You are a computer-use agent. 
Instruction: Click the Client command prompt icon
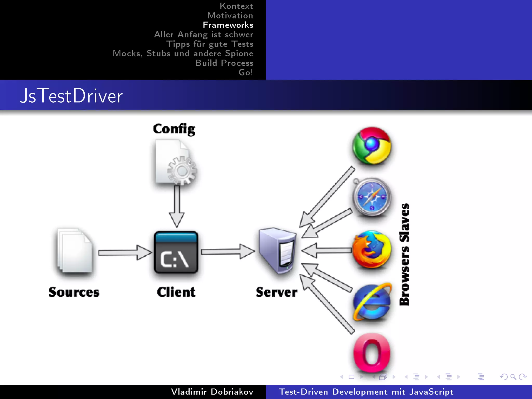[176, 252]
